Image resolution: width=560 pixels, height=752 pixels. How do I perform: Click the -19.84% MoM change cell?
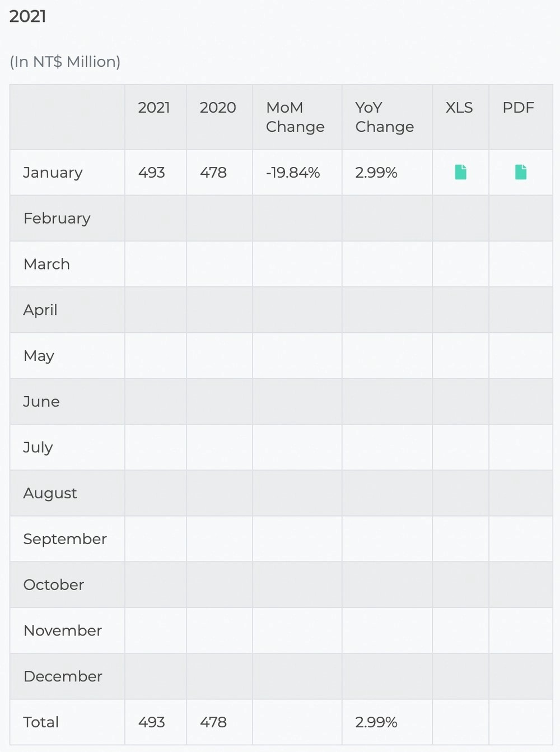293,173
